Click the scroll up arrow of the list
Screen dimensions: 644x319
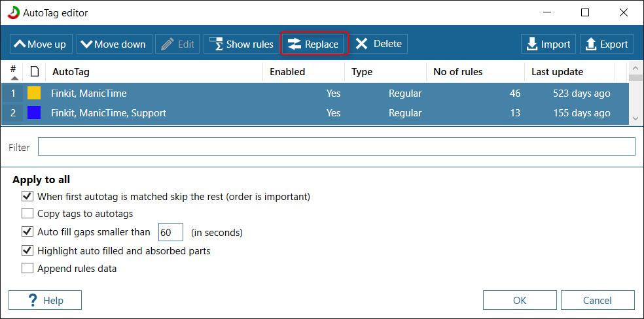coord(635,68)
